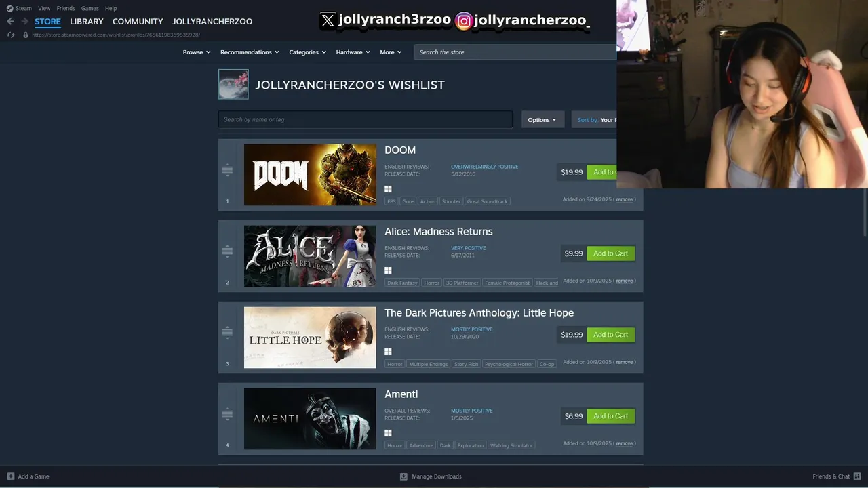Open the Help menu
868x488 pixels.
point(111,8)
